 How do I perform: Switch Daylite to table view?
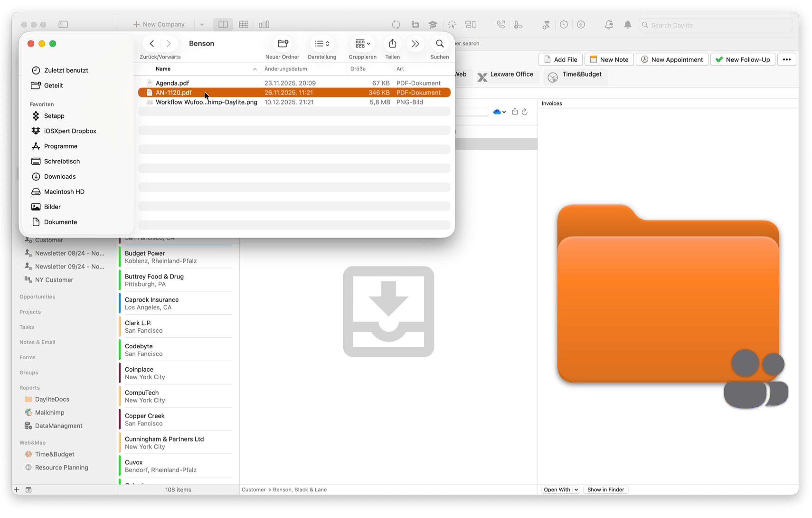(244, 24)
